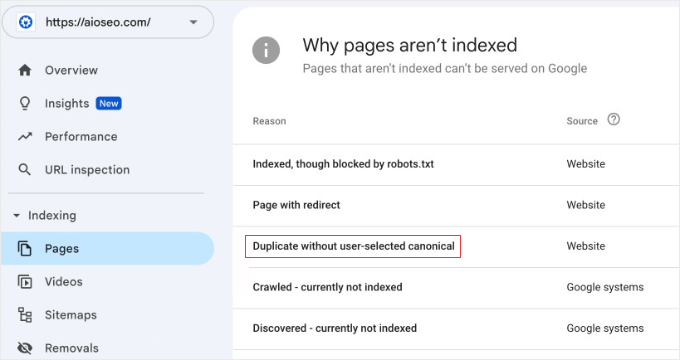Collapse the Indexing section arrow
Viewport: 680px width, 360px height.
(16, 216)
